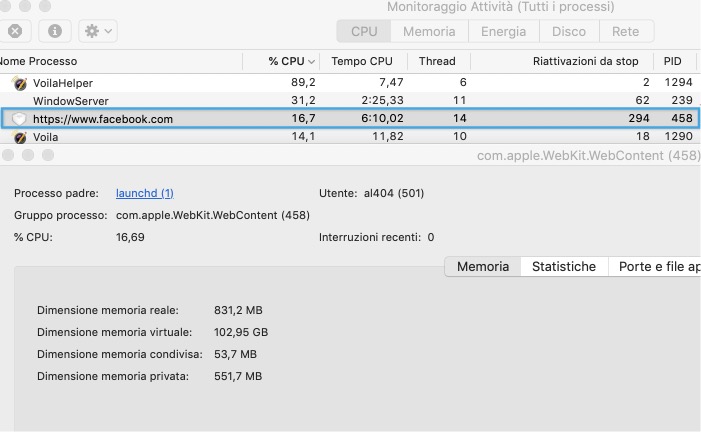701x432 pixels.
Task: Click the shield icon of facebook.com process
Action: point(19,119)
